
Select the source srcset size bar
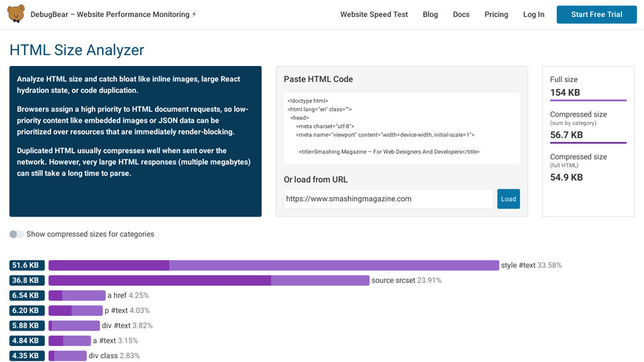click(209, 281)
